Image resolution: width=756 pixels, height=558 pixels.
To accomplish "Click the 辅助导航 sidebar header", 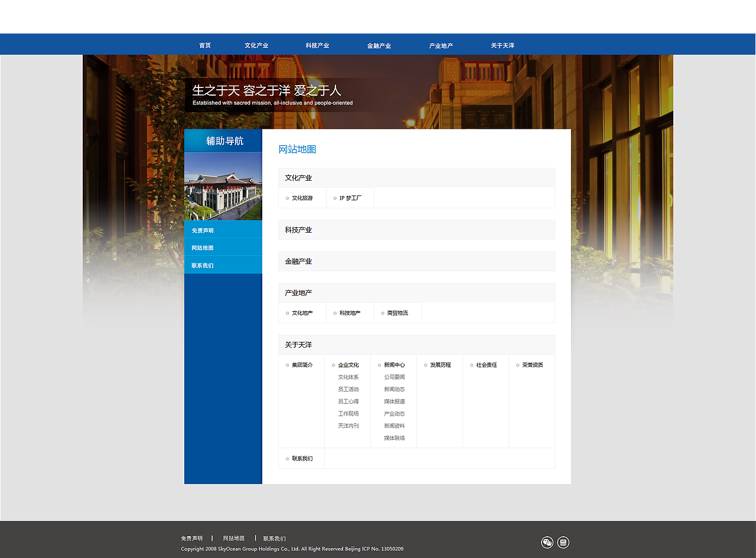I will pyautogui.click(x=223, y=141).
